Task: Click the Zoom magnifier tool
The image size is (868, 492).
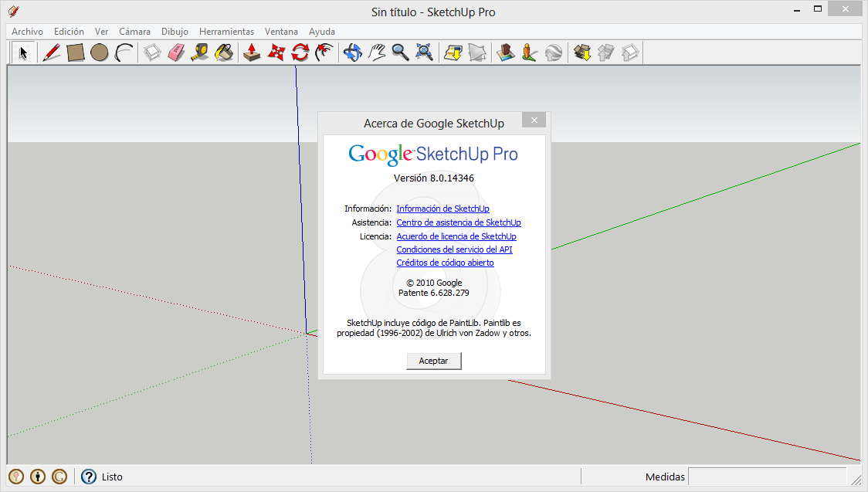Action: click(x=400, y=53)
